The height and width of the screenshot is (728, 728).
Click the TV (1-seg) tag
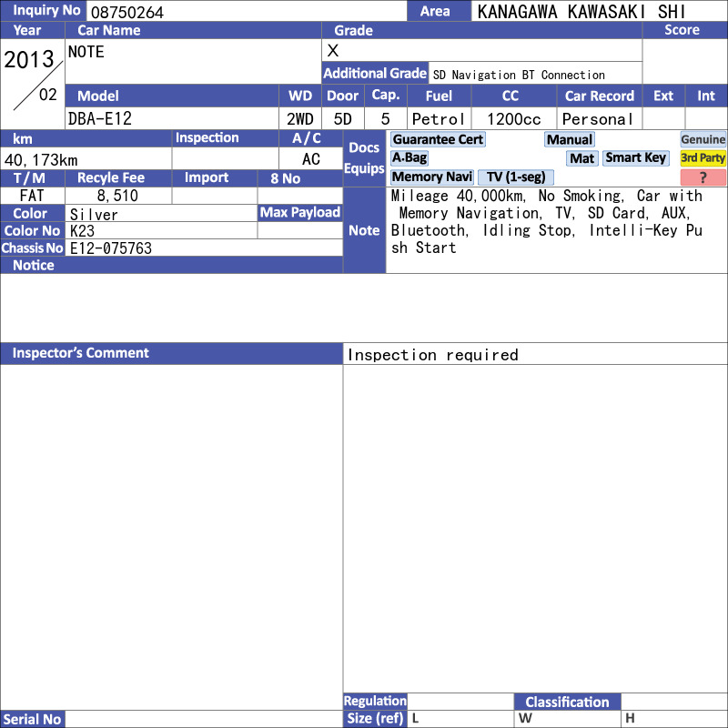[x=516, y=177]
